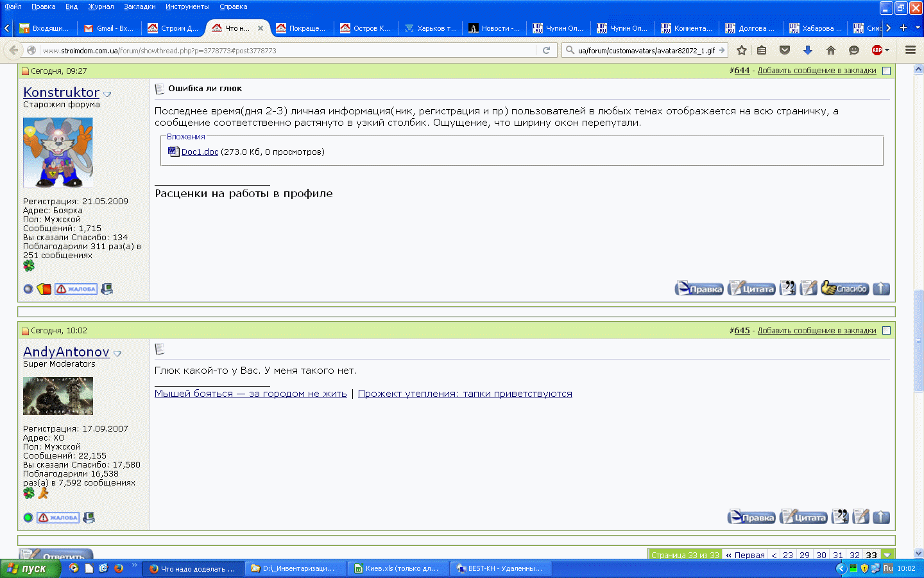Screen dimensions: 924x578
Task: Click the quick reply icon on post 645
Action: [x=861, y=517]
